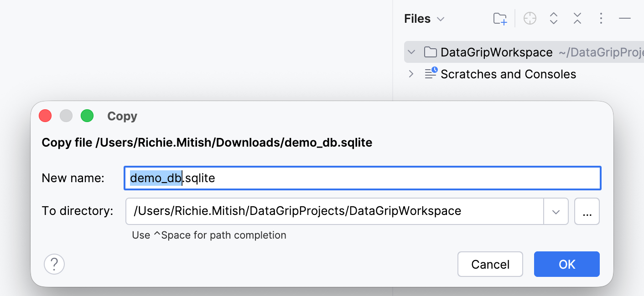The image size is (644, 296).
Task: Open help for the Copy dialog
Action: coord(54,264)
